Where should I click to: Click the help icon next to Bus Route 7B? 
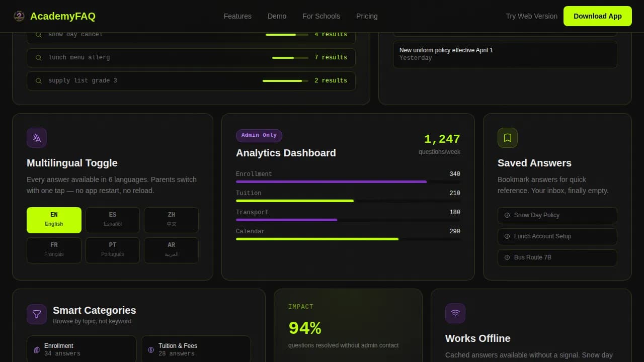[x=507, y=257]
